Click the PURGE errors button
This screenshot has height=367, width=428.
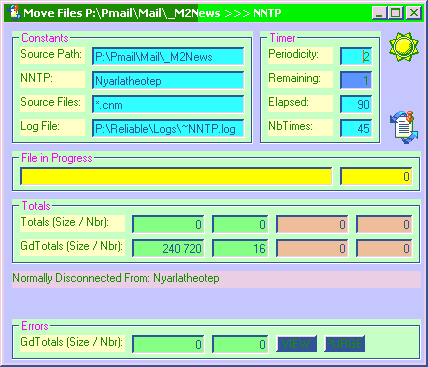tap(344, 344)
